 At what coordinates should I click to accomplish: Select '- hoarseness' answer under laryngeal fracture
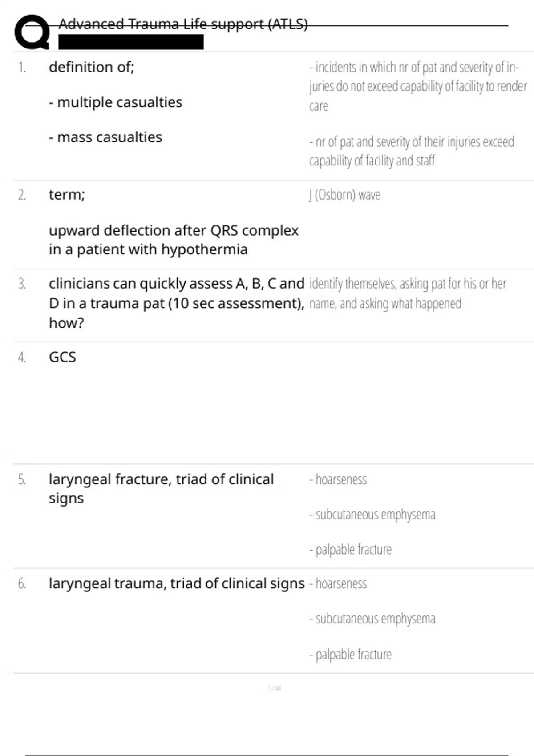click(338, 479)
